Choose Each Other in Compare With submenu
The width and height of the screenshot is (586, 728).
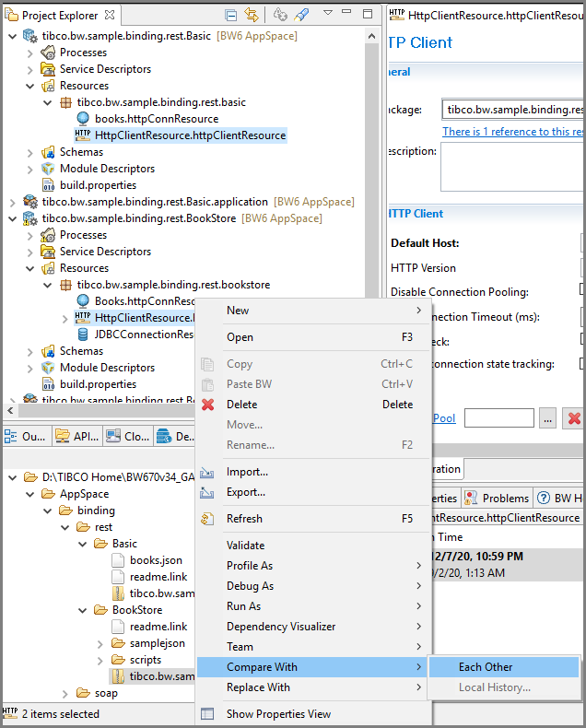coord(504,667)
